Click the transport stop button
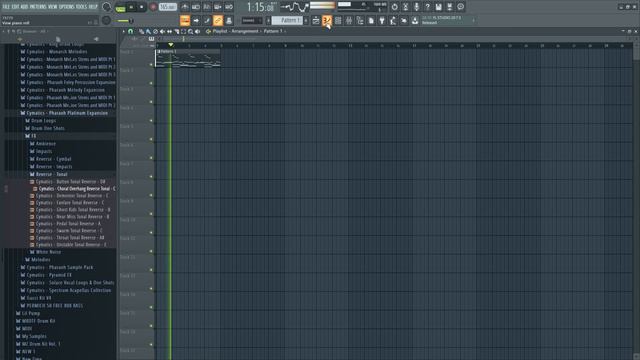Image resolution: width=640 pixels, height=360 pixels. (x=142, y=7)
